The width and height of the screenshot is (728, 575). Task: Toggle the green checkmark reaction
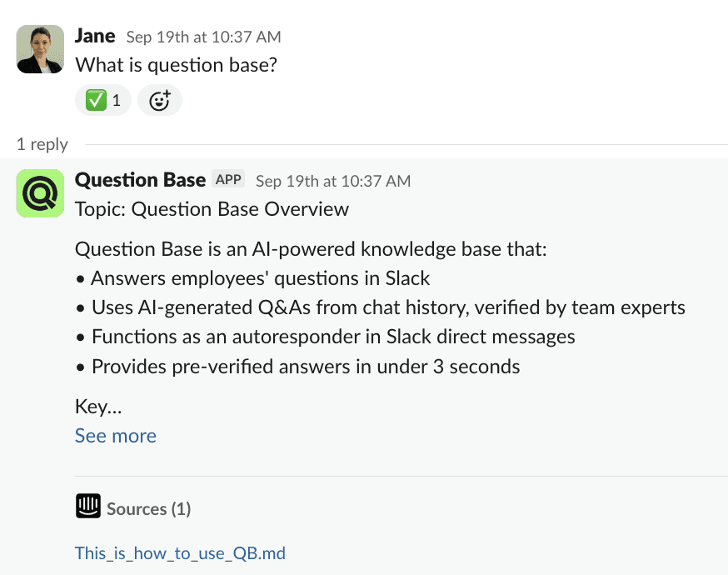click(102, 101)
